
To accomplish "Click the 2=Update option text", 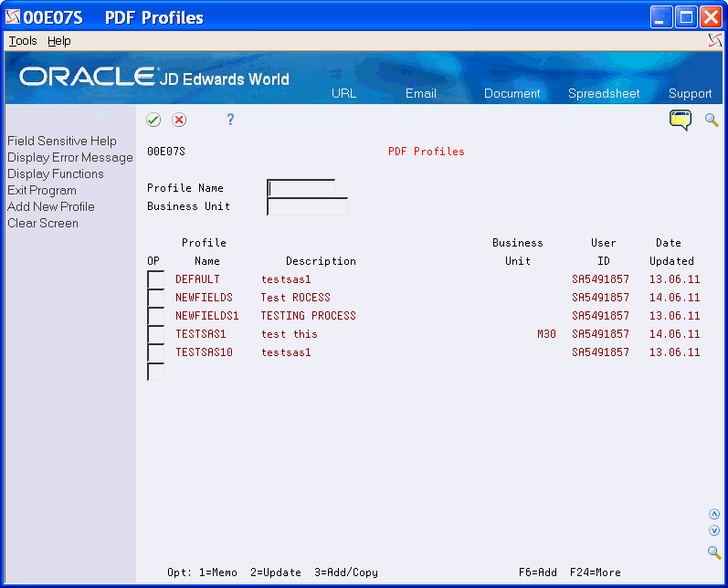I will 276,572.
